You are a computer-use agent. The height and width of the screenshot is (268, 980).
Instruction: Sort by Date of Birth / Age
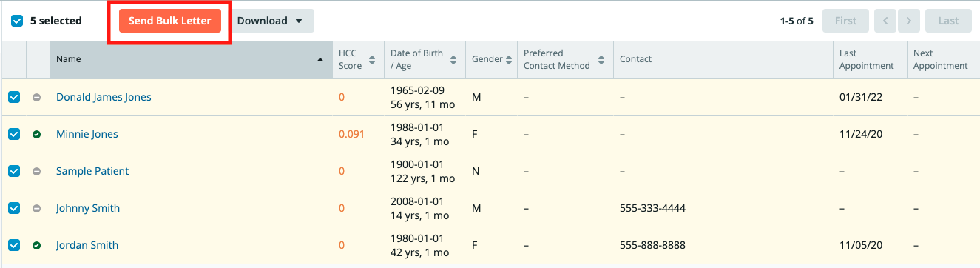pyautogui.click(x=425, y=59)
